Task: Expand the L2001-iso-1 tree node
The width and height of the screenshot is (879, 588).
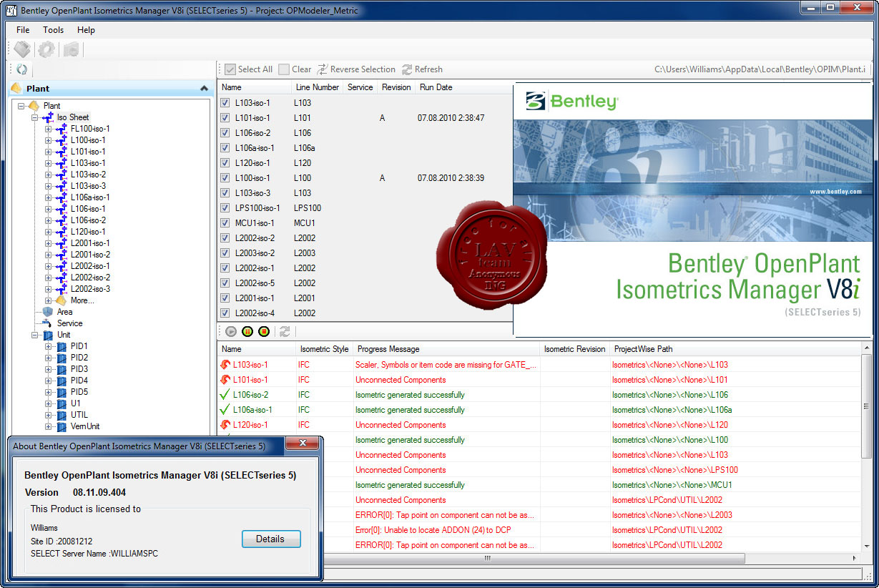Action: [49, 243]
